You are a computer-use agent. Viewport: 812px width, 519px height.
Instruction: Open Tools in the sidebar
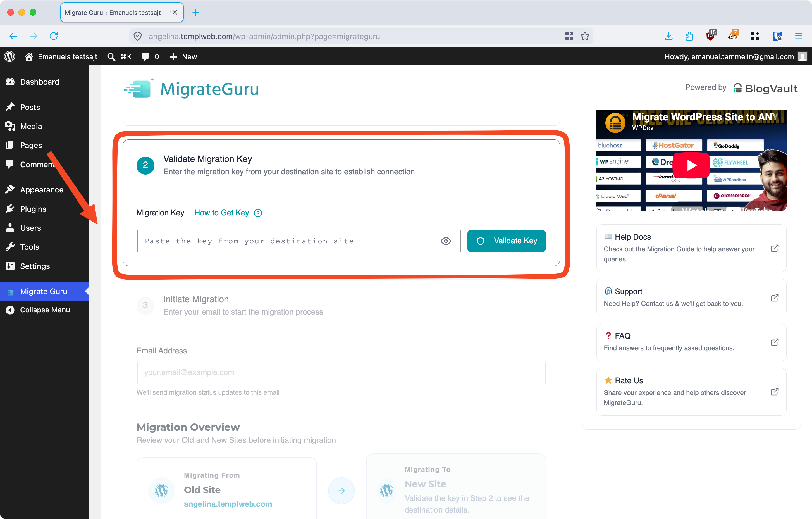[44, 247]
